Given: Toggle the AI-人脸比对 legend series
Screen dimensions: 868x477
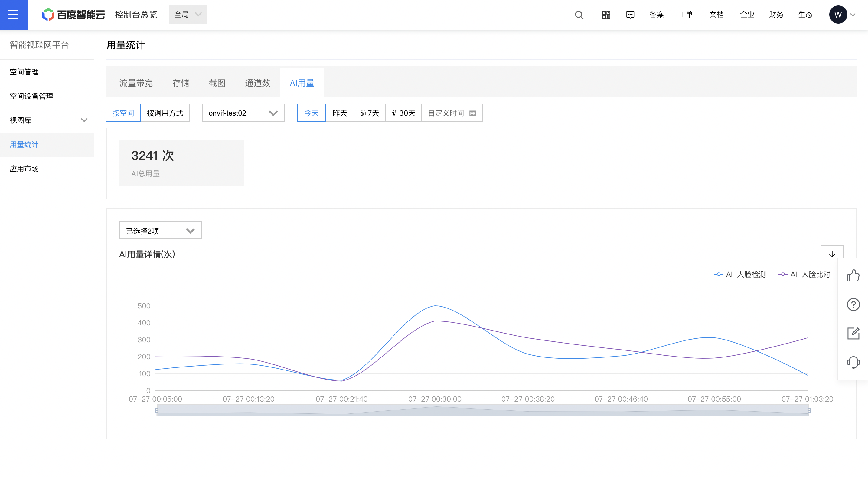Looking at the screenshot, I should pyautogui.click(x=804, y=275).
